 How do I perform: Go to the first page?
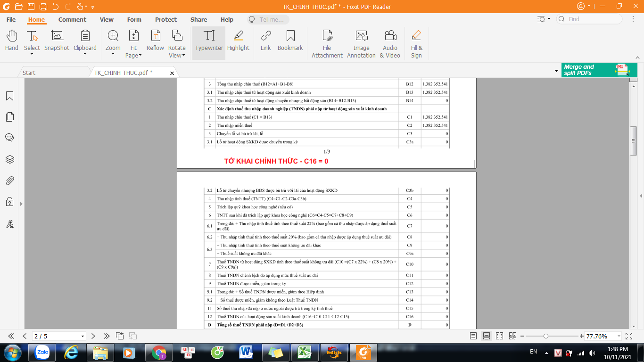[11, 336]
